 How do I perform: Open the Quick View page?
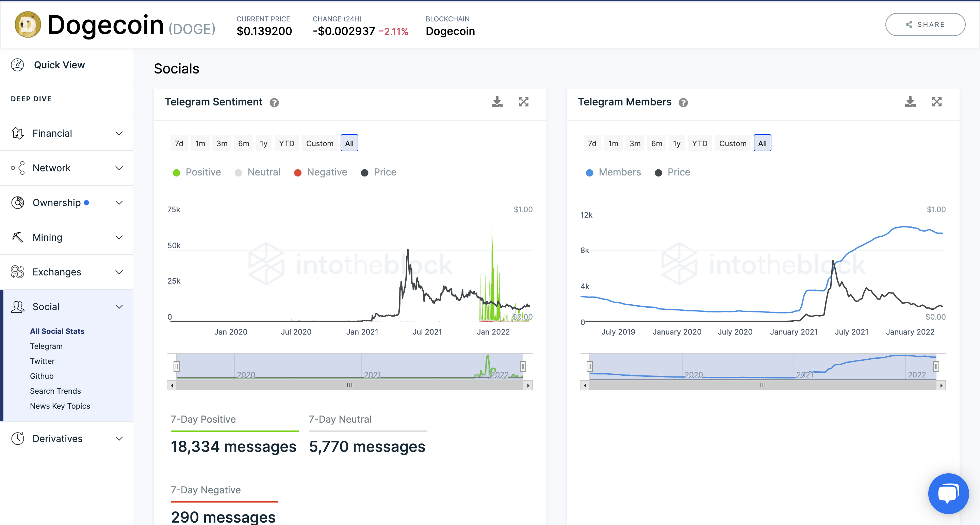coord(59,65)
